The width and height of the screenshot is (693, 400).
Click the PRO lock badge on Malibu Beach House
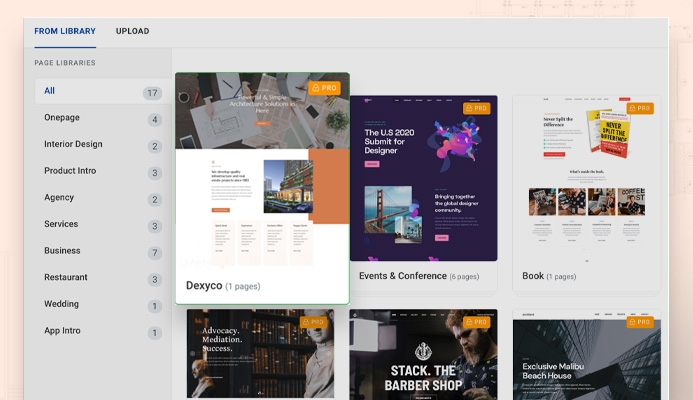[x=640, y=322]
